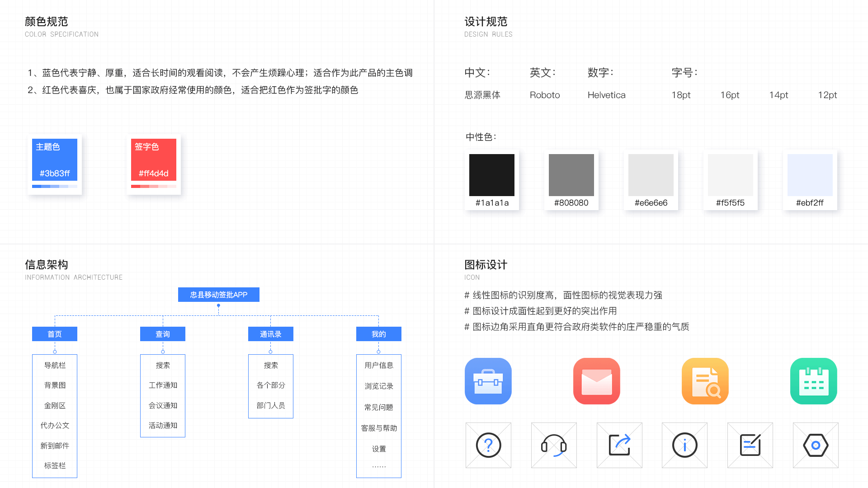The width and height of the screenshot is (868, 488).
Task: Click the blue tint gradient strip
Action: pos(55,186)
